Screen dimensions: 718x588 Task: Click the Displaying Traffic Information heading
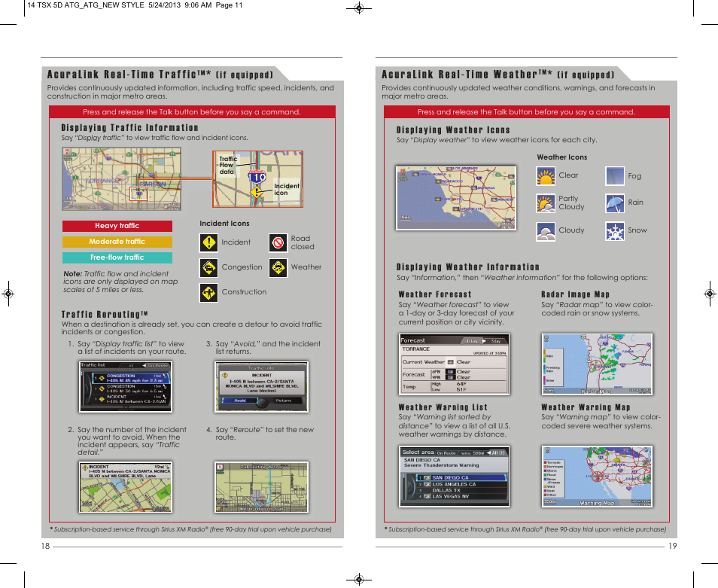pyautogui.click(x=130, y=128)
